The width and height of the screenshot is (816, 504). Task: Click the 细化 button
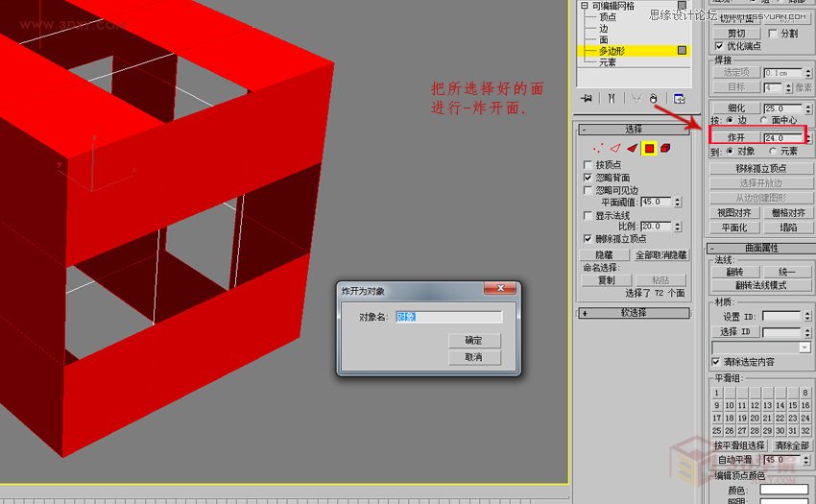click(736, 108)
